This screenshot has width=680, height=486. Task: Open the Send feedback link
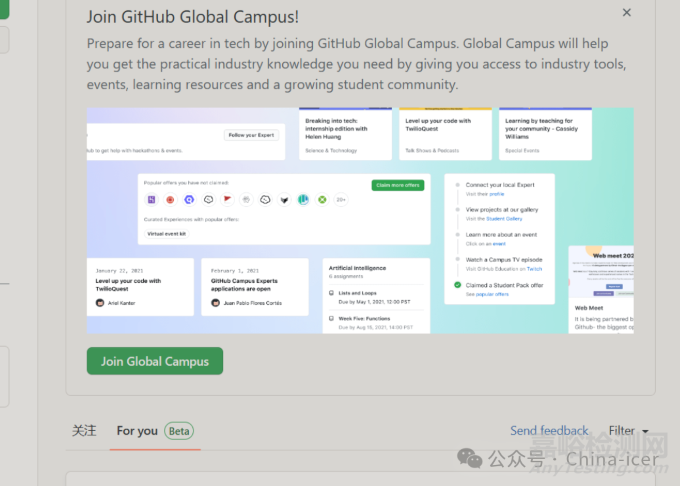tap(549, 431)
